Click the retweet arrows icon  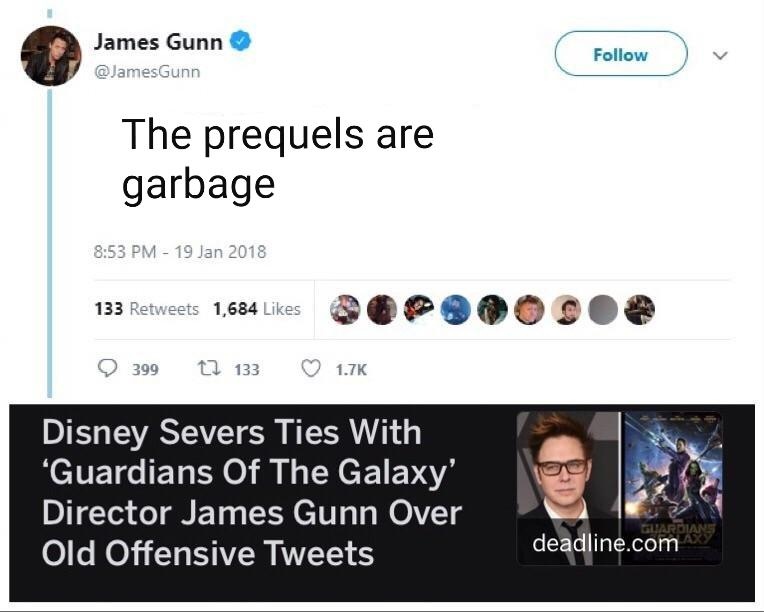click(209, 368)
